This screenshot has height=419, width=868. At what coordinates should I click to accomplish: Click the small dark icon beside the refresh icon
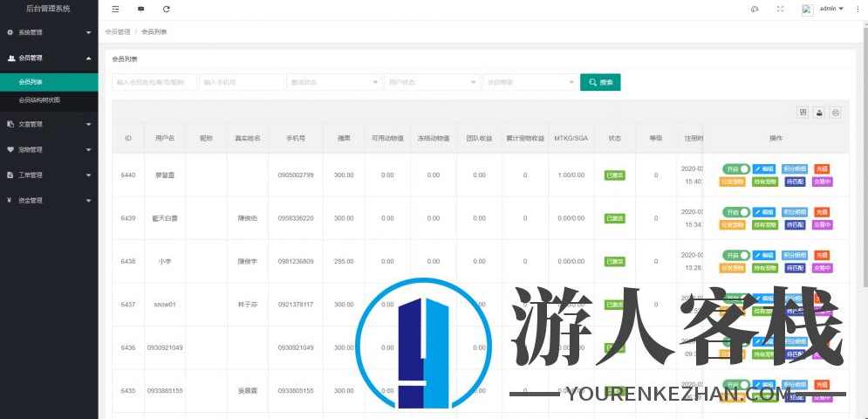141,10
